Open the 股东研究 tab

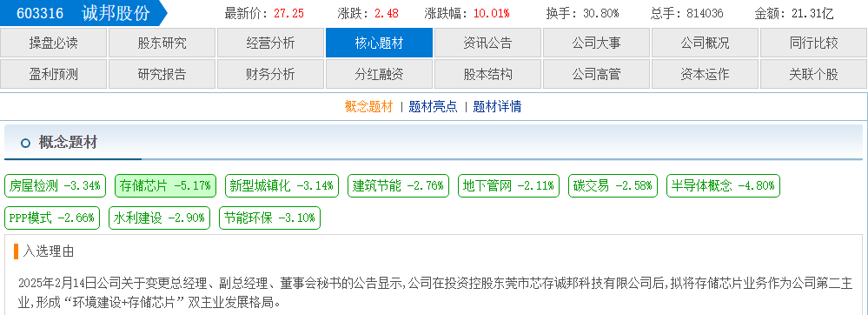[162, 43]
